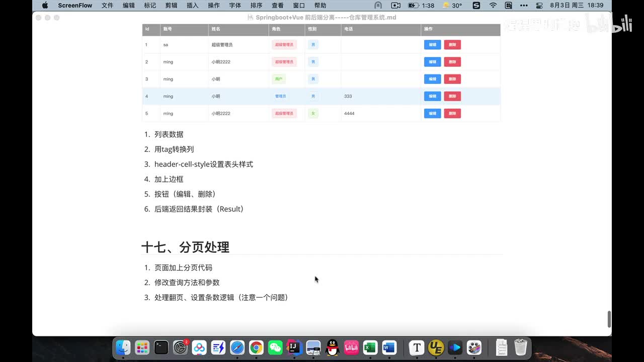Open the 帮助 menu
The image size is (644, 362).
point(320,6)
